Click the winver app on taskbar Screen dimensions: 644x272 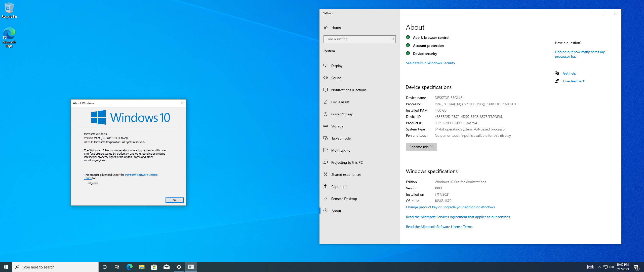[191, 267]
